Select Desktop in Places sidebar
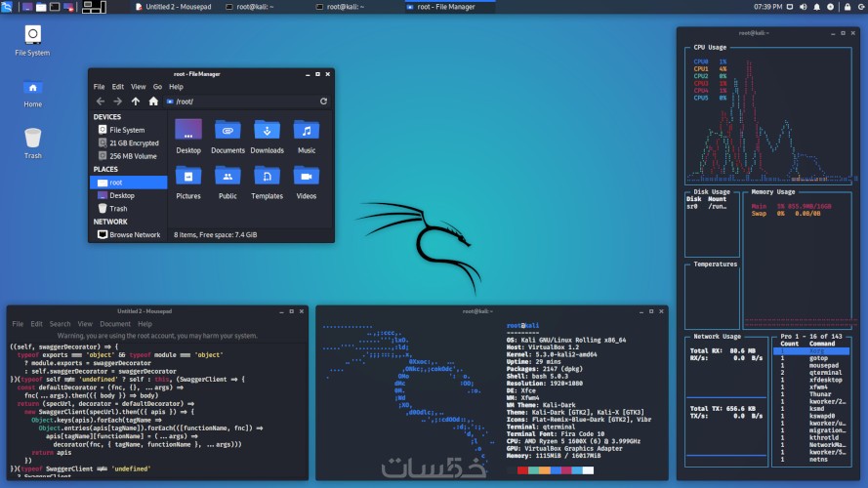868x488 pixels. pyautogui.click(x=127, y=195)
